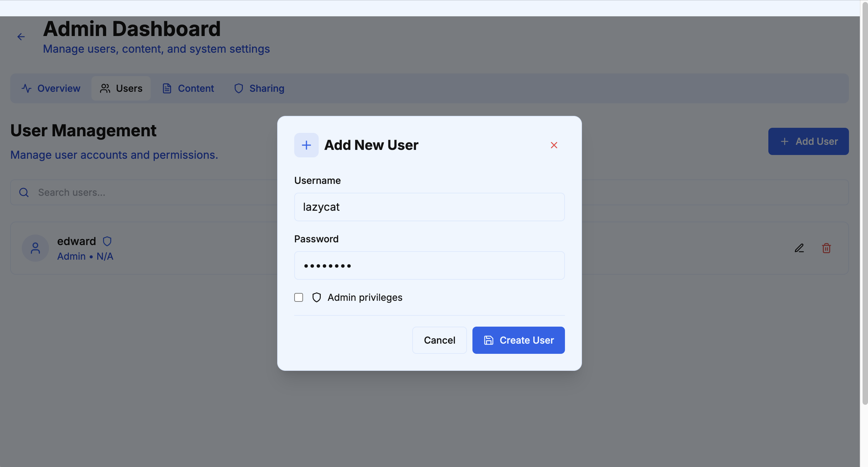Click the Add User button
868x467 pixels.
808,141
